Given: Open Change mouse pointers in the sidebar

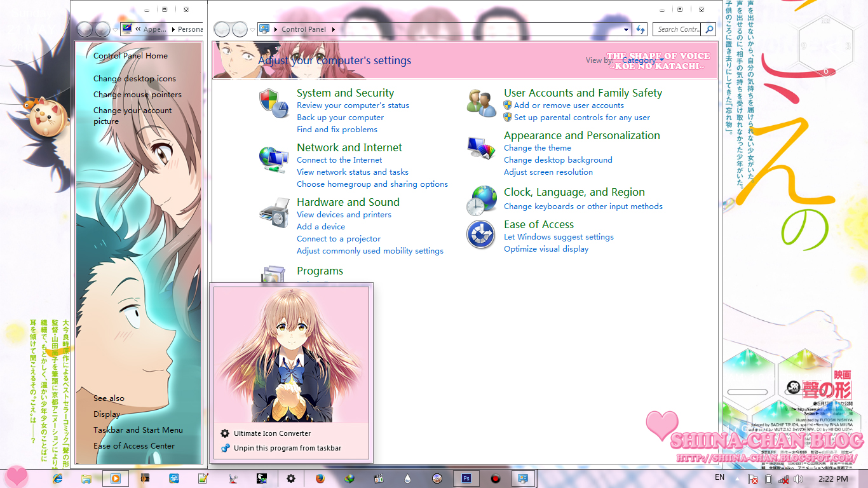Looking at the screenshot, I should (x=137, y=95).
